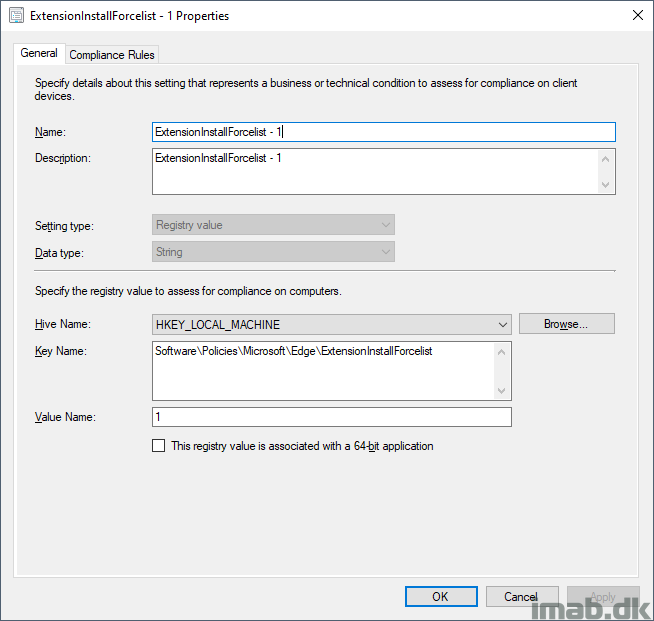Click Key Name scroll down arrow
This screenshot has width=654, height=621.
(502, 390)
